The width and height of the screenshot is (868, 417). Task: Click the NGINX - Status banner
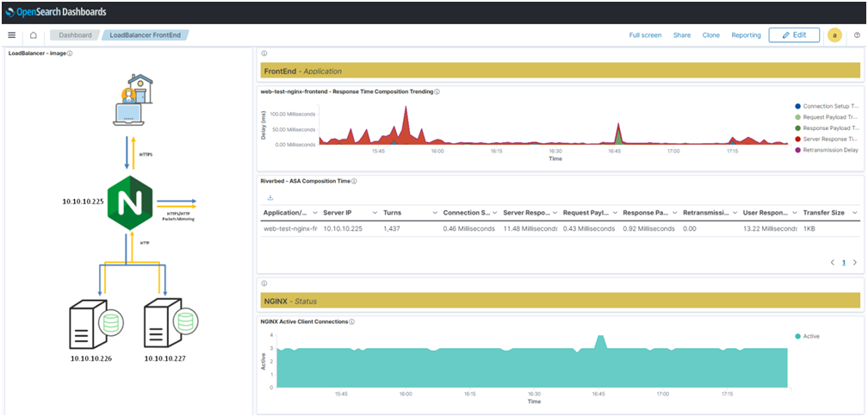pos(561,302)
